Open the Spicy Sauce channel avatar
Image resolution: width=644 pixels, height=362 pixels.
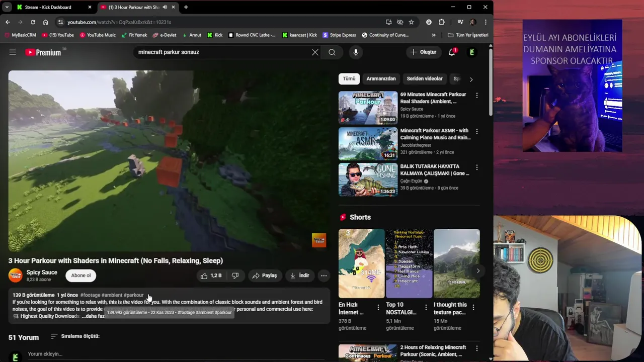point(16,276)
